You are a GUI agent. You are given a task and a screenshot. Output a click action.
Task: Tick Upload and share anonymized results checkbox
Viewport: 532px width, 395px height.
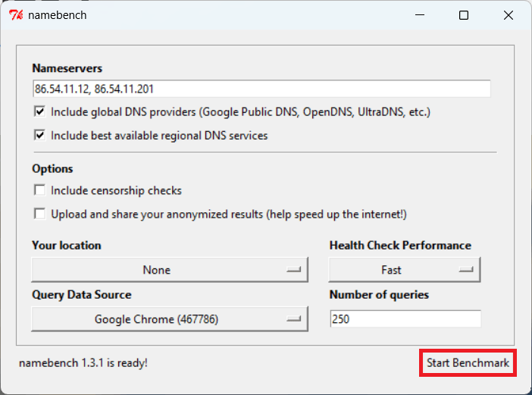pos(39,214)
